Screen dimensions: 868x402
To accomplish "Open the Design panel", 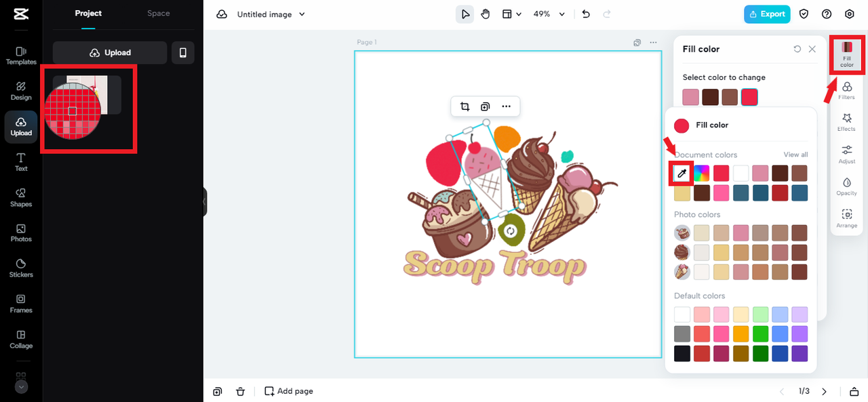I will (x=21, y=91).
